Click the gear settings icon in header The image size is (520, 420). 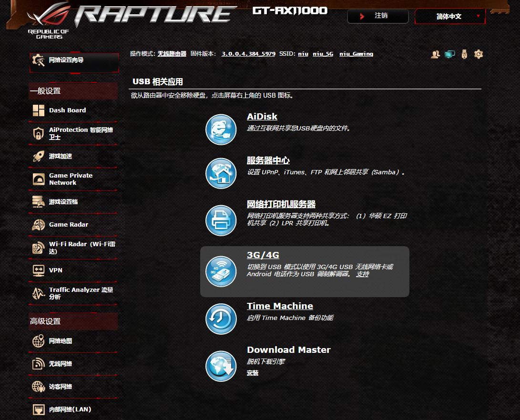click(x=479, y=54)
